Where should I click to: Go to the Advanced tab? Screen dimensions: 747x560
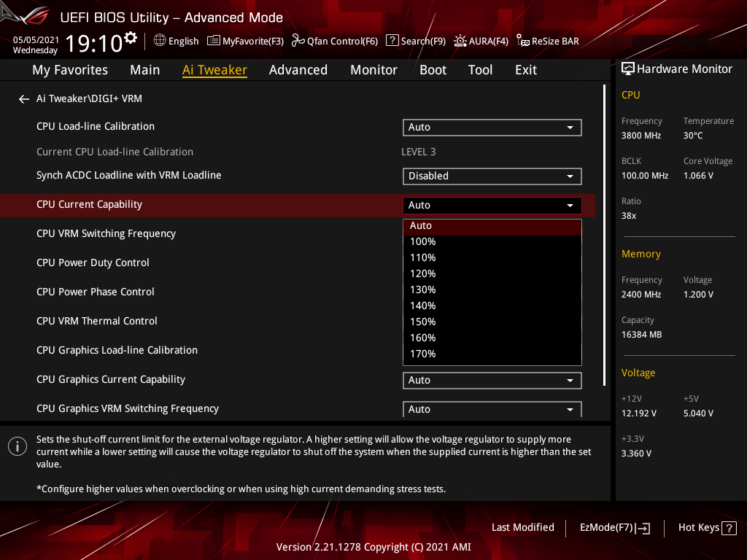[x=298, y=70]
